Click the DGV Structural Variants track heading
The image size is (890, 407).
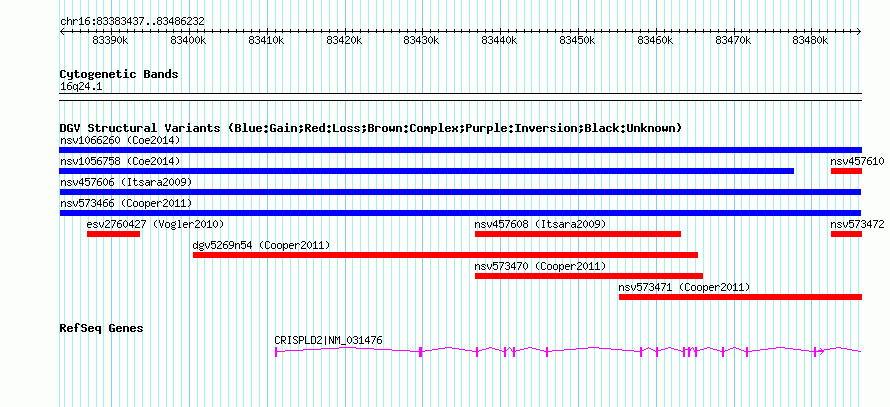(x=370, y=128)
